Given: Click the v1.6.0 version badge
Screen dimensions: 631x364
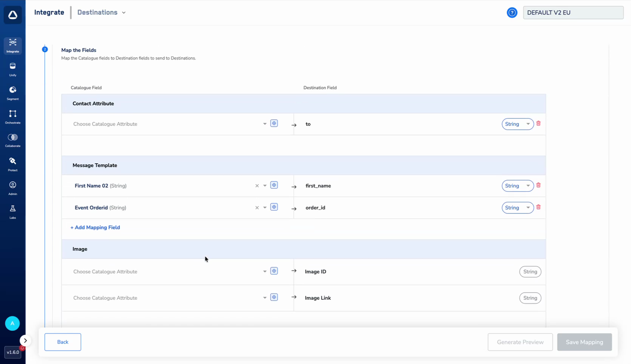Looking at the screenshot, I should [13, 352].
